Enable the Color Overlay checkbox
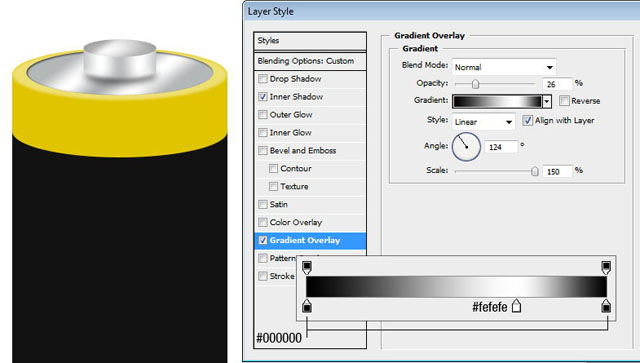 coord(263,223)
